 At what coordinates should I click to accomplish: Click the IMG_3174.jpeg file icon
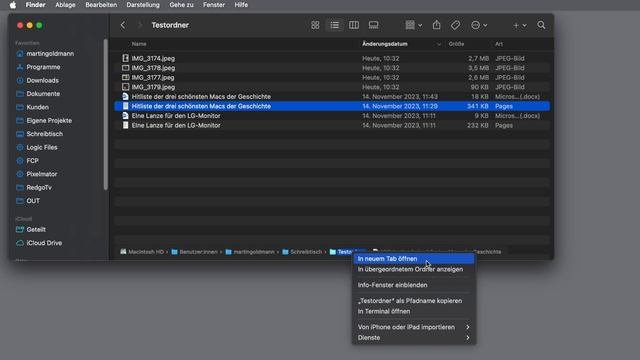tap(125, 58)
